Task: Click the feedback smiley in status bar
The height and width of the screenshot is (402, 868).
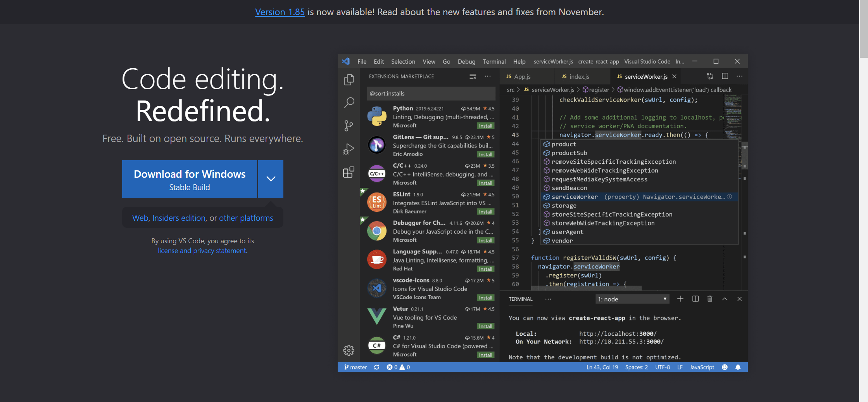Action: (x=725, y=367)
